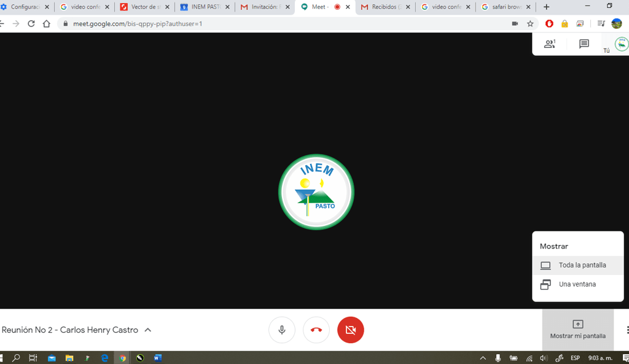629x364 pixels.
Task: Open File Explorer from the taskbar
Action: pos(69,358)
